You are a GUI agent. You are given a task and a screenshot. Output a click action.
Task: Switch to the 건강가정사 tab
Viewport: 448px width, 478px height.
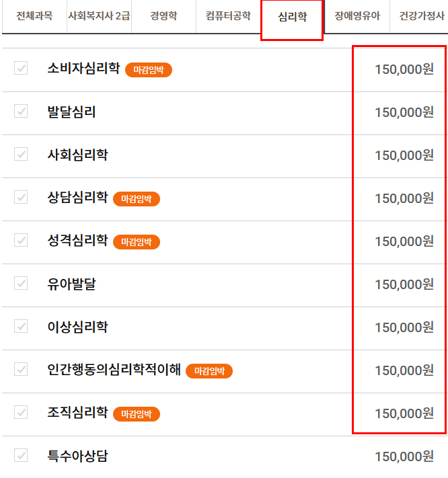[421, 15]
